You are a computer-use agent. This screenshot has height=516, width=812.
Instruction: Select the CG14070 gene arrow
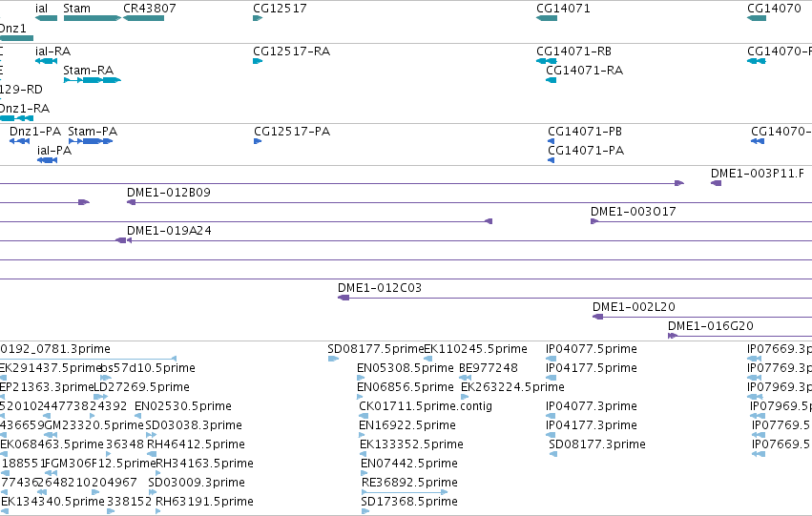tap(757, 18)
